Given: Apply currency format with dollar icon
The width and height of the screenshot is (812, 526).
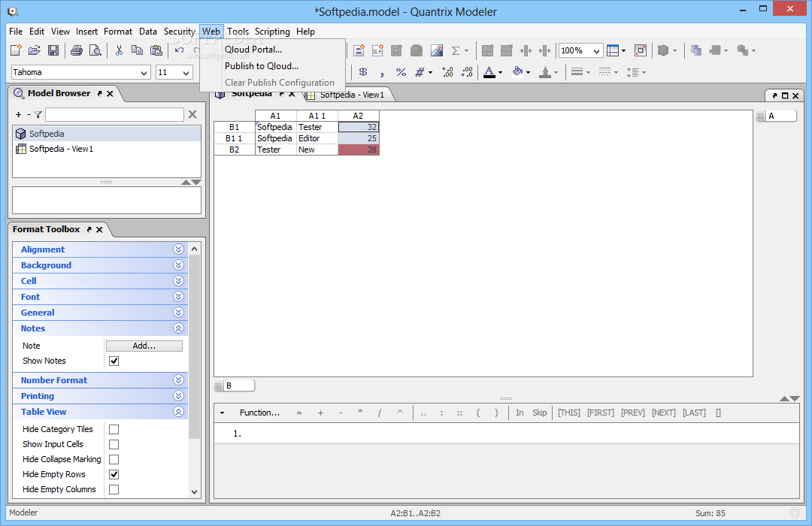Looking at the screenshot, I should 363,72.
